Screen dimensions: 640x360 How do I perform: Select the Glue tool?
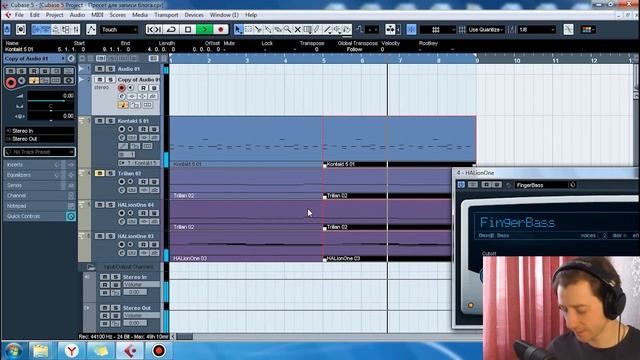268,29
